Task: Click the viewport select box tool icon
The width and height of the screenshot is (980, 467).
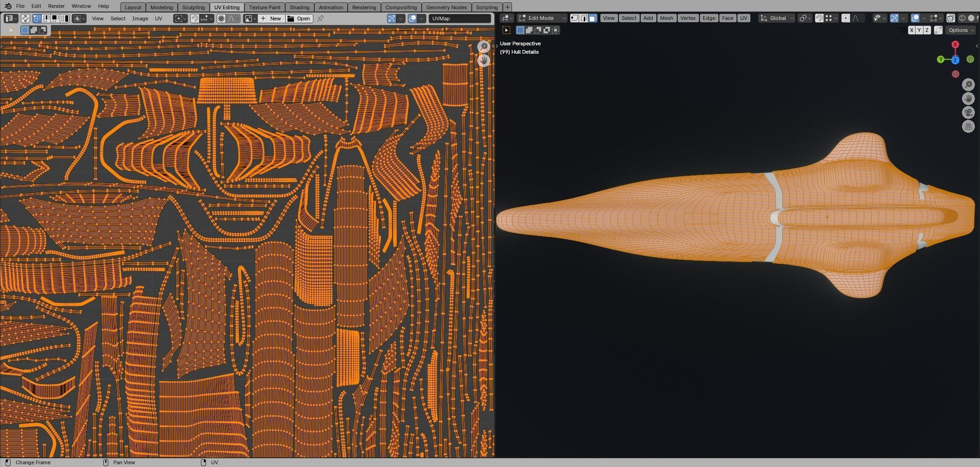Action: [506, 30]
